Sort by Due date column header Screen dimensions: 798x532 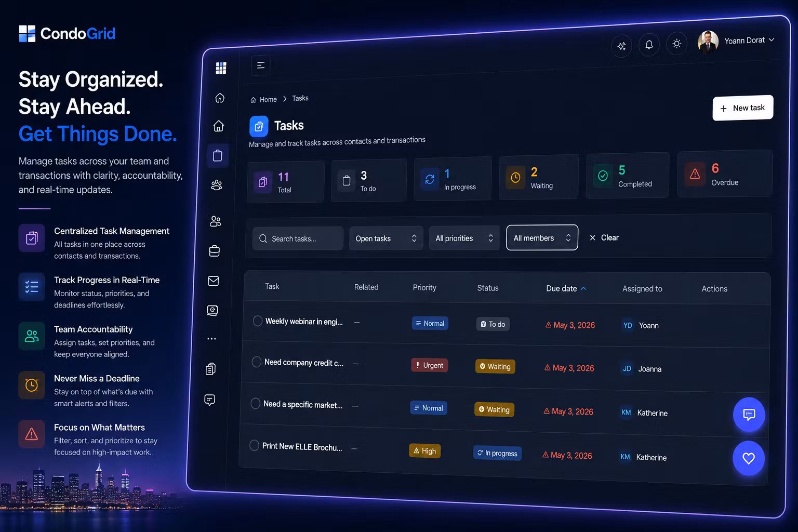point(566,288)
